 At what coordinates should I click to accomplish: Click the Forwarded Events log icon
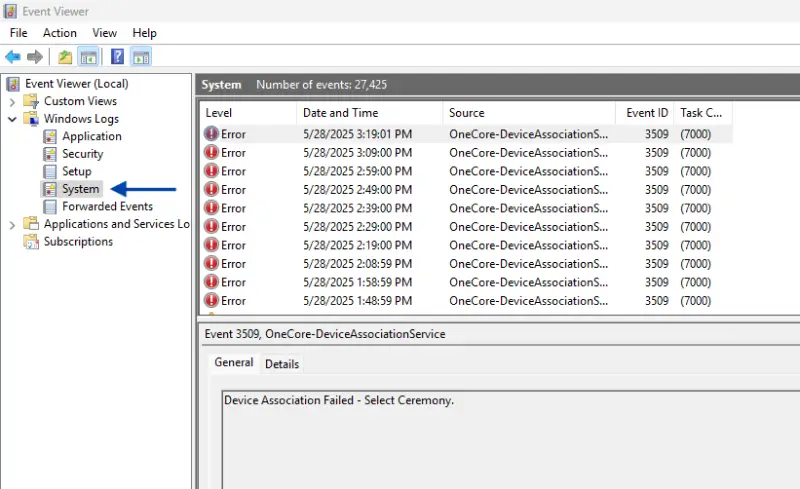[49, 206]
